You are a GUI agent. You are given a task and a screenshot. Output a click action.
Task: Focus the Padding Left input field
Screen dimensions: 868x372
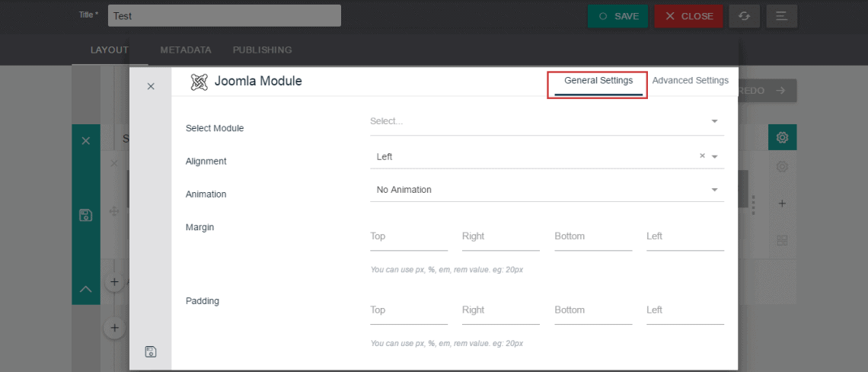coord(685,311)
